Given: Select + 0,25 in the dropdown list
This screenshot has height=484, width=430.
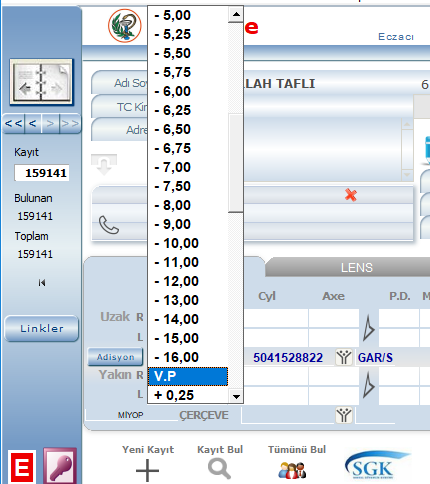Looking at the screenshot, I should 188,395.
